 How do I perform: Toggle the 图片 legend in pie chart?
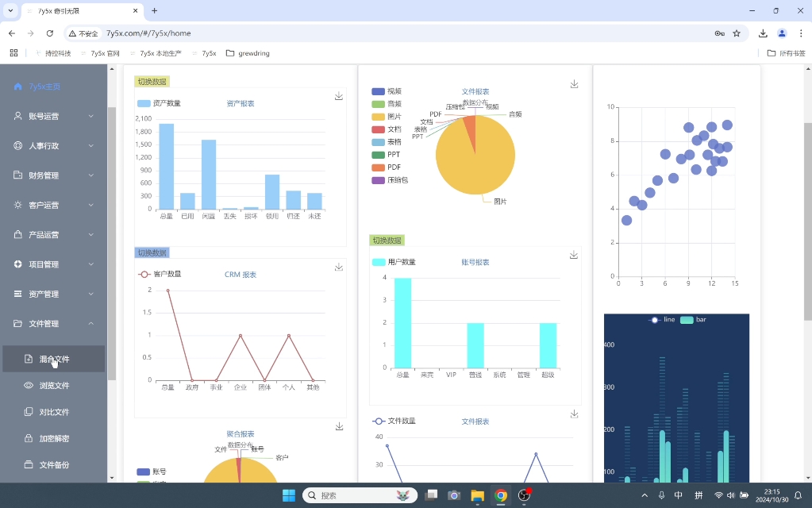pos(387,117)
